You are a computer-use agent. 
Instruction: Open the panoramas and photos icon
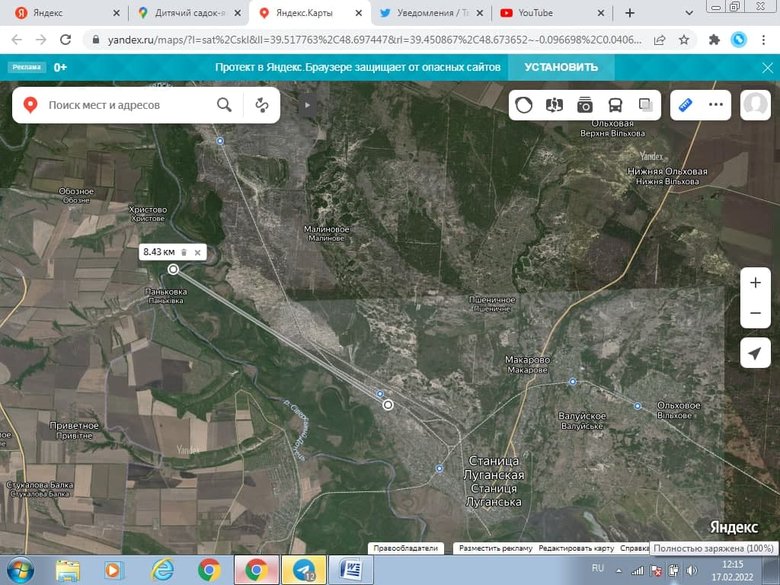coord(585,105)
